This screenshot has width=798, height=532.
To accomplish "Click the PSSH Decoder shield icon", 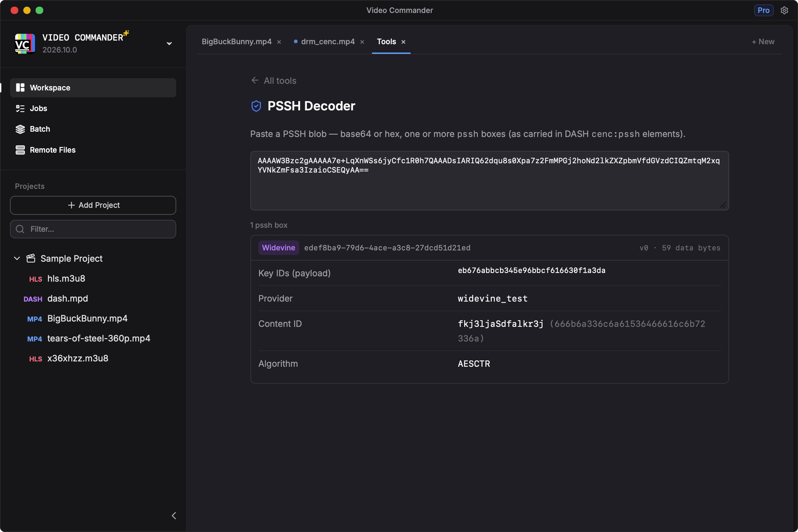I will tap(256, 106).
